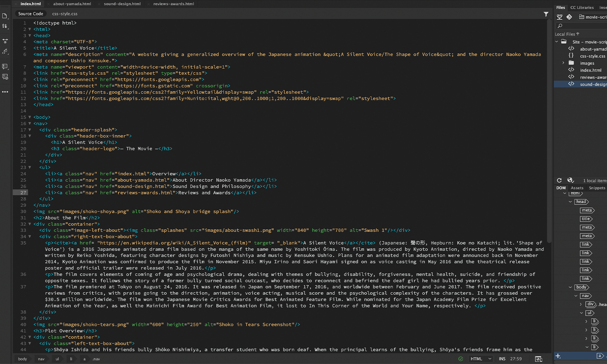Open the three-dots more tools menu
607x364 pixels.
click(5, 92)
